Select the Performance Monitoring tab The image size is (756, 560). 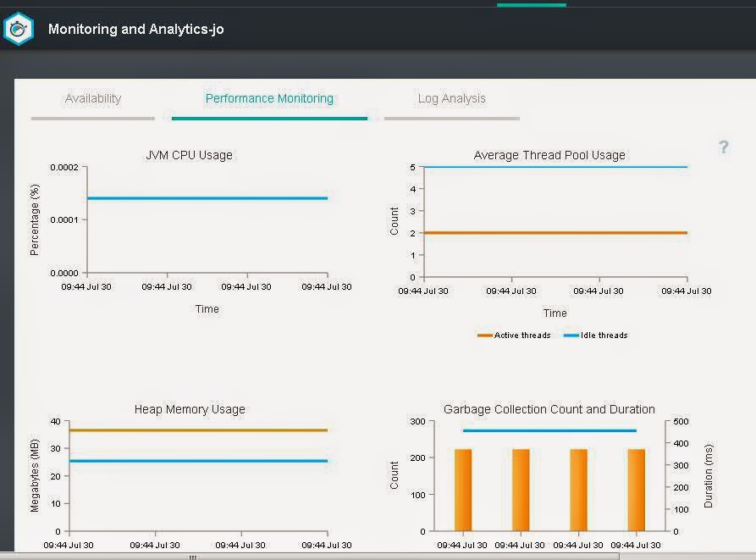(269, 98)
